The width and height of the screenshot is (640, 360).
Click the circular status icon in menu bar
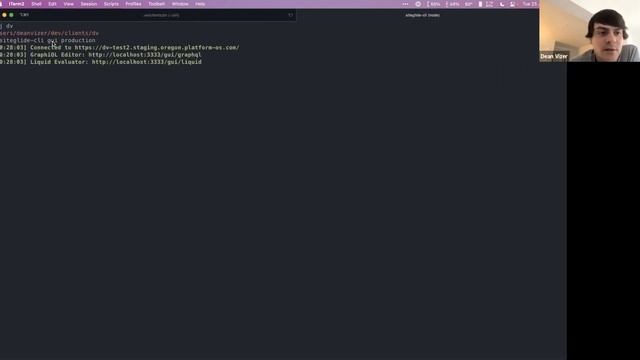418,4
